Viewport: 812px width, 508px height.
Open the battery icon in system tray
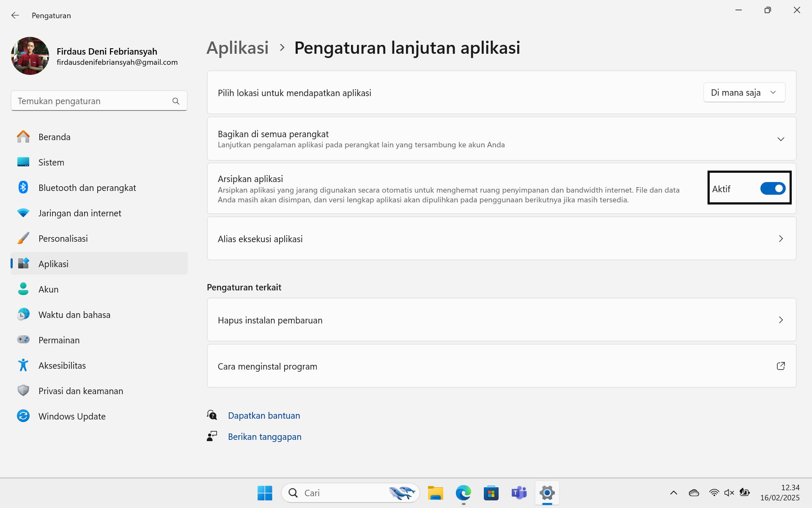point(744,492)
